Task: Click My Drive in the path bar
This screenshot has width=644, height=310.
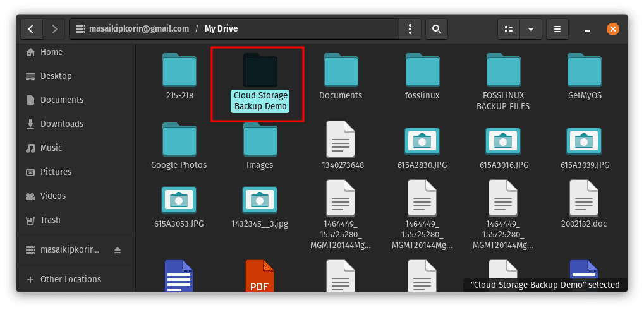Action: (221, 28)
